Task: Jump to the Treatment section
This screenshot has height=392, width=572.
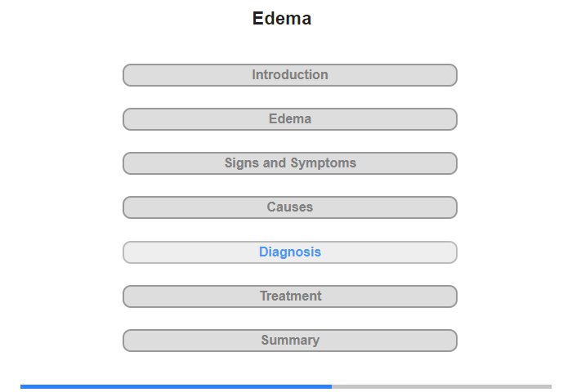Action: 289,296
